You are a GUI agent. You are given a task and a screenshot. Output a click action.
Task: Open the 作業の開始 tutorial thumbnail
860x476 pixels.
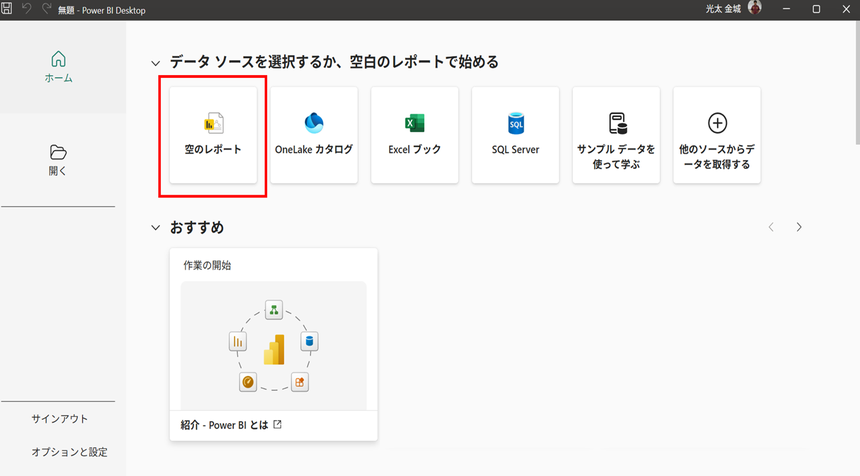pyautogui.click(x=274, y=345)
